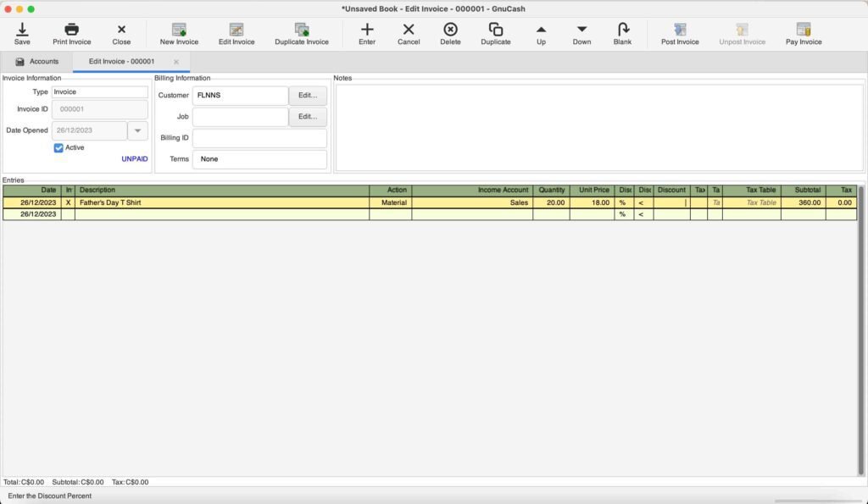Record the current entry with Enter
868x504 pixels.
[x=366, y=32]
